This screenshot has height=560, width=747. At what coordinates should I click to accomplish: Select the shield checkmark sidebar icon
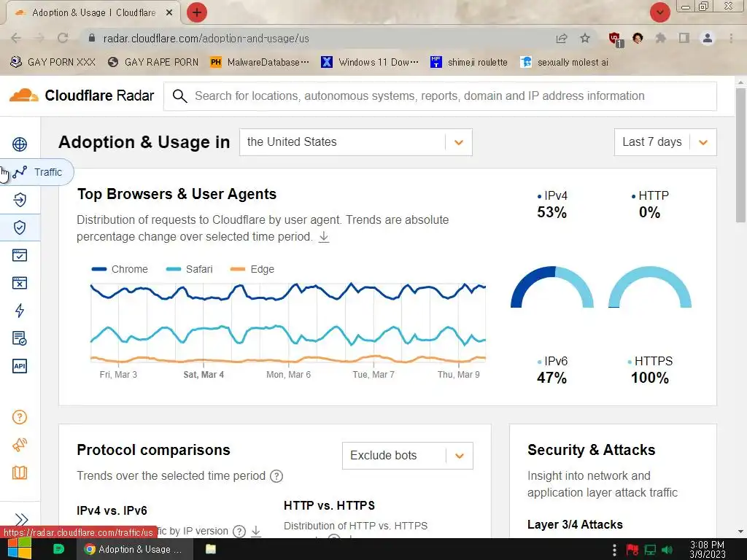tap(20, 227)
